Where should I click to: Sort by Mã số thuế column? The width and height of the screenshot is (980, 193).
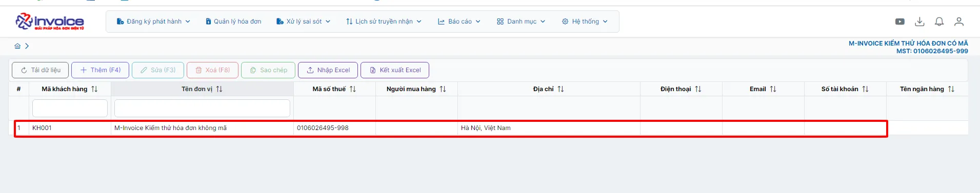(x=353, y=89)
